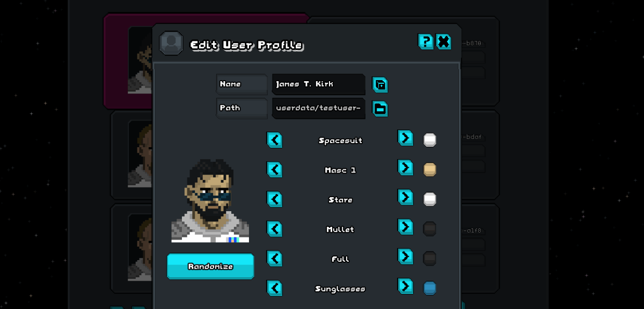Pick the next beard after Full

pyautogui.click(x=405, y=256)
